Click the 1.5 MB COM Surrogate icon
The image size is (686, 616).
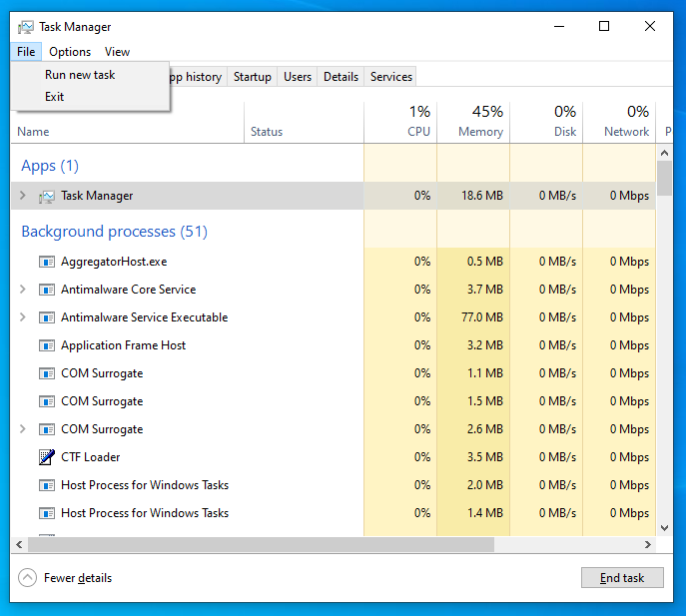(47, 401)
